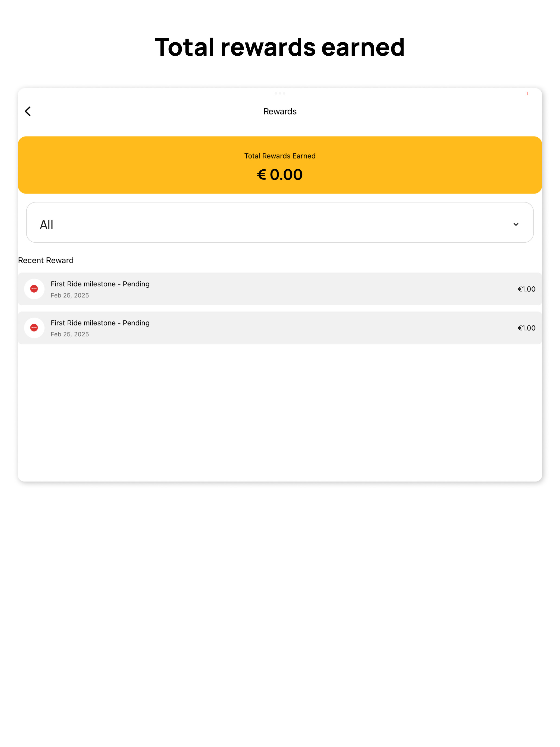Click the Recent Reward section label
This screenshot has width=560, height=747.
click(46, 260)
